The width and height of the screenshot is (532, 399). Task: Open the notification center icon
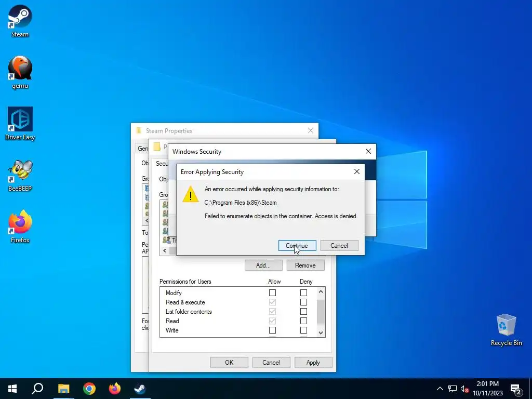(516, 389)
